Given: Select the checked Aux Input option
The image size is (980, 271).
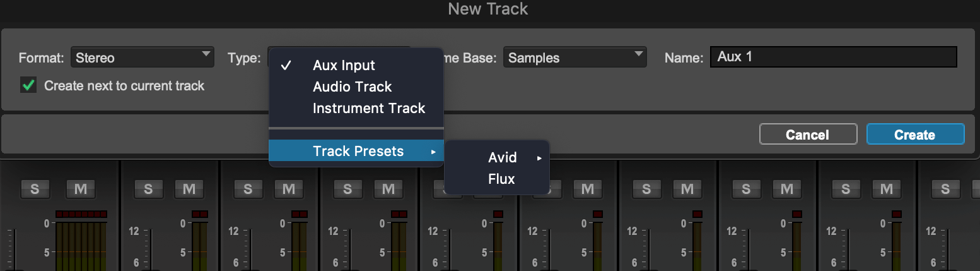Looking at the screenshot, I should pyautogui.click(x=344, y=66).
